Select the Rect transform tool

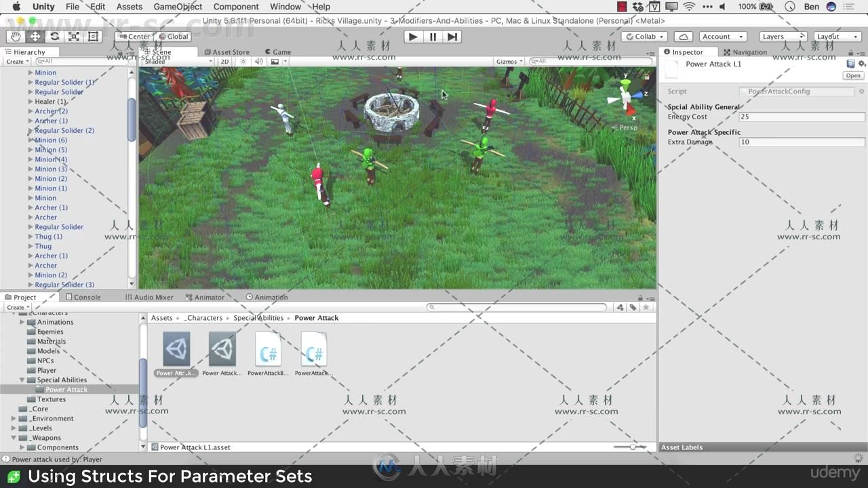93,37
